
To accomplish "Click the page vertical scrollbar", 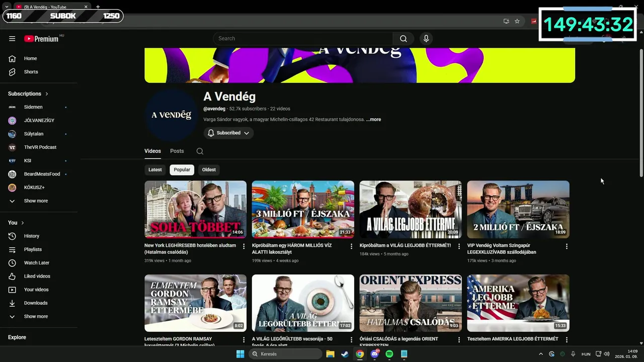I will (641, 113).
